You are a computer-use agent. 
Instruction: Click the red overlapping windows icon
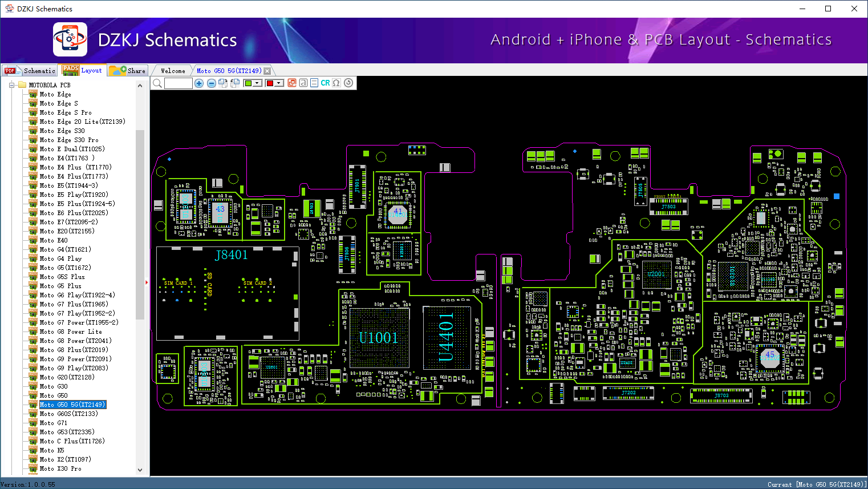(292, 83)
